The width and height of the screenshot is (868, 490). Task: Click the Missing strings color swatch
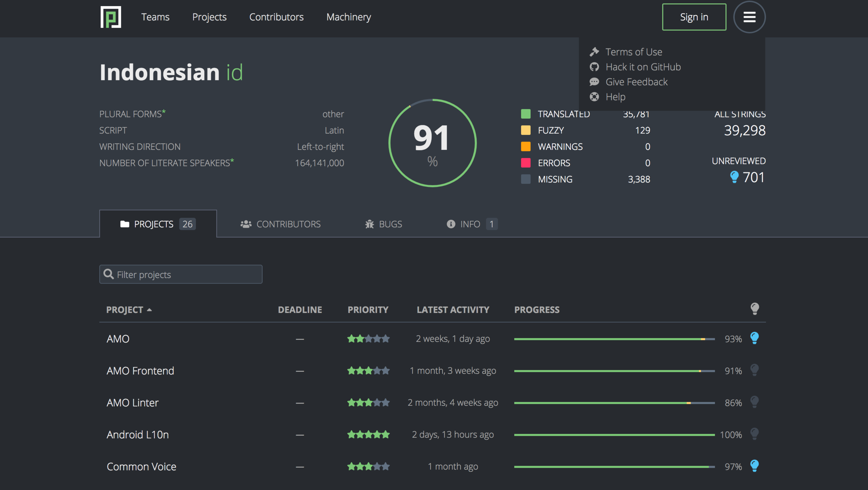(x=525, y=179)
